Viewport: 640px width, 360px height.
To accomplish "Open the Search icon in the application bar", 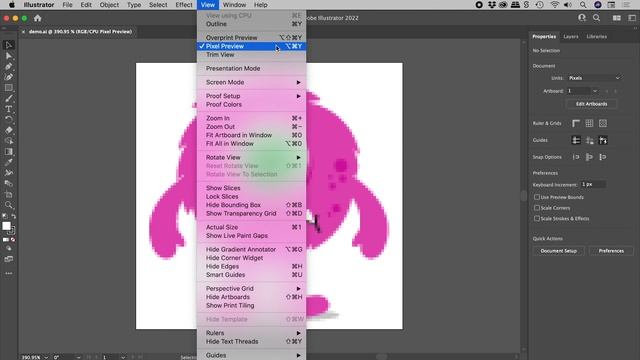I will coord(596,18).
